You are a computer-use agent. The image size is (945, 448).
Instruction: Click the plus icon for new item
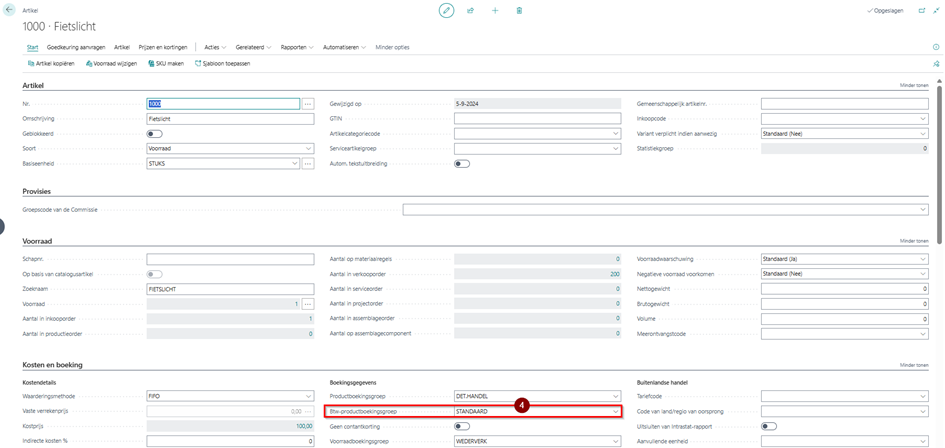495,10
